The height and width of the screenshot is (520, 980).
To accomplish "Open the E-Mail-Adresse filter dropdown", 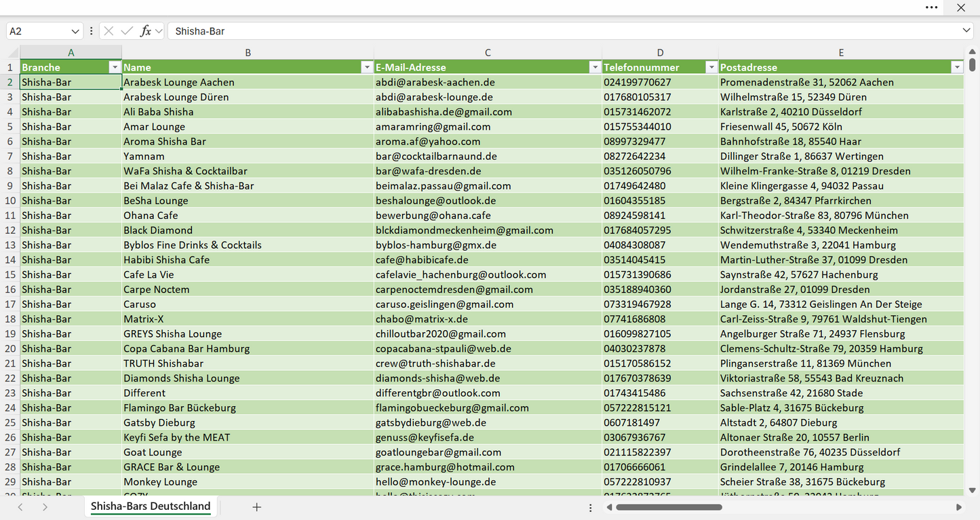I will coord(595,67).
